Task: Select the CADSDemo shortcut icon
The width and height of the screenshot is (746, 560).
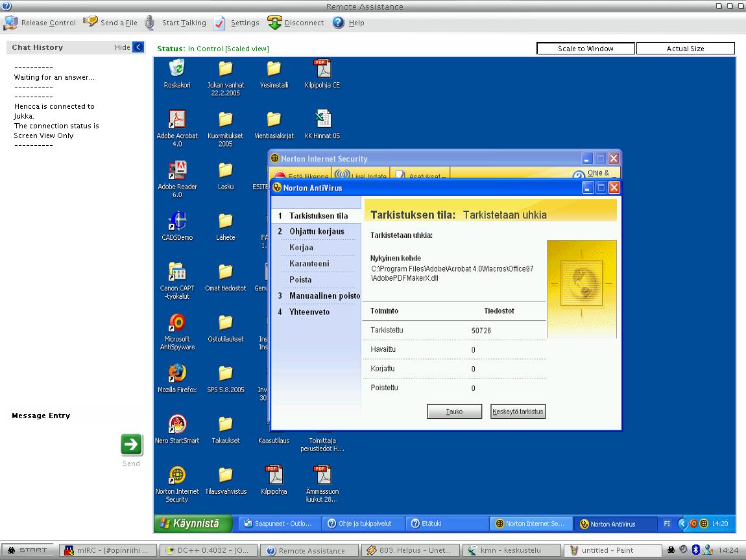Action: (x=177, y=226)
